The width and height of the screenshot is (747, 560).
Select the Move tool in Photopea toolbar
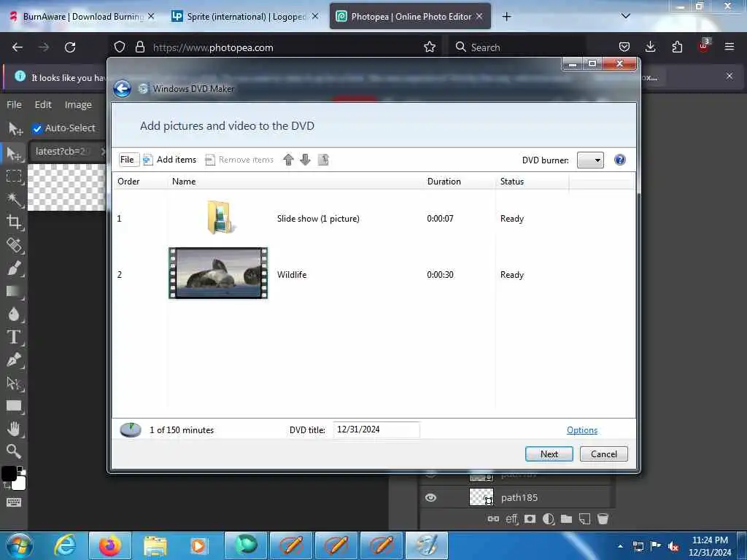click(x=15, y=153)
